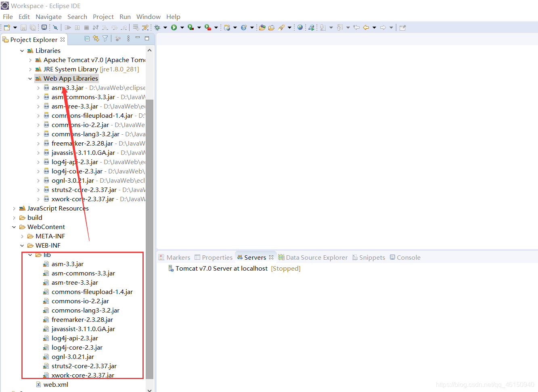538x392 pixels.
Task: Open dropdown arrow next to New icon
Action: (15, 27)
